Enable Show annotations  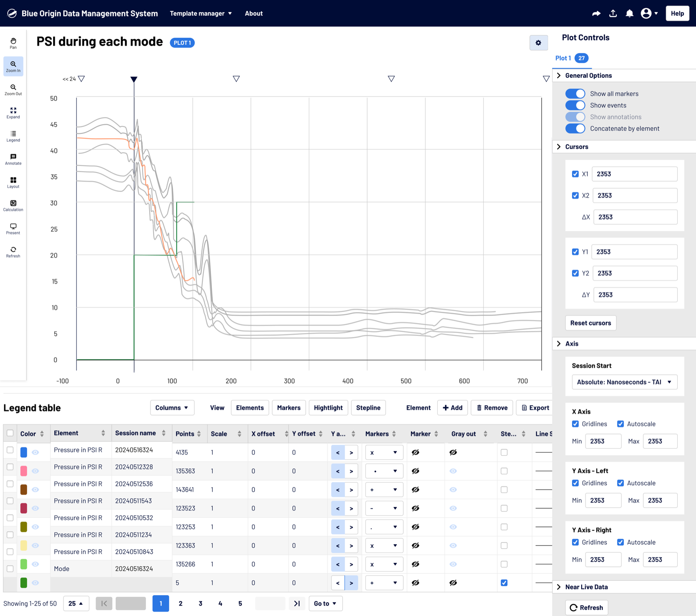pos(575,117)
